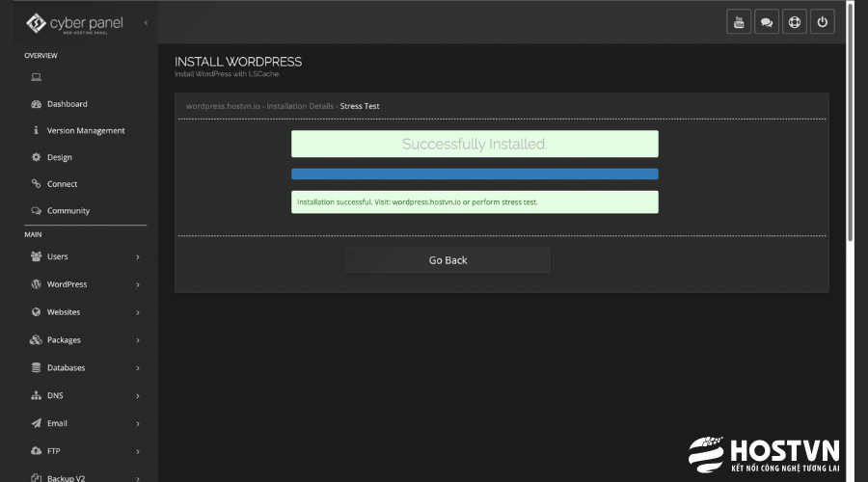
Task: Click the blue installation progress bar
Action: coord(475,174)
